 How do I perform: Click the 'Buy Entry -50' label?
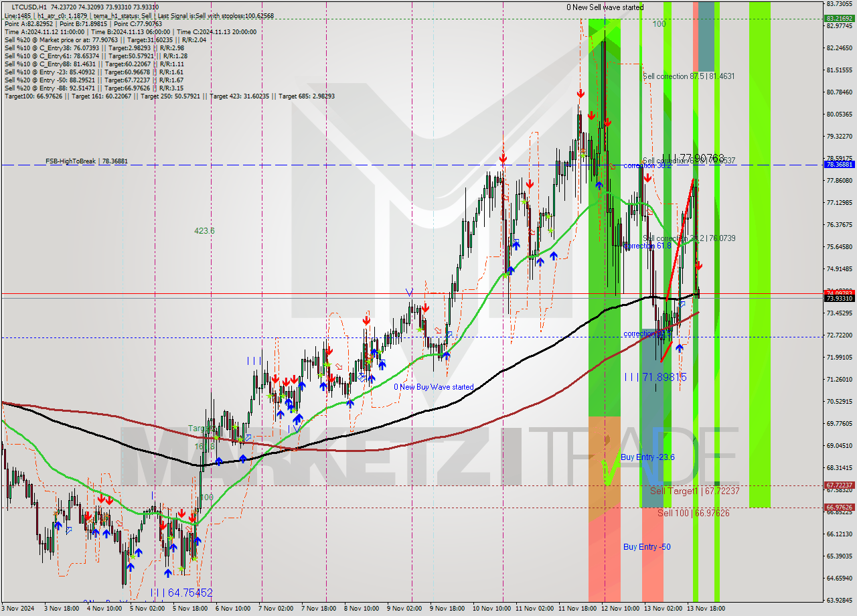coord(647,547)
